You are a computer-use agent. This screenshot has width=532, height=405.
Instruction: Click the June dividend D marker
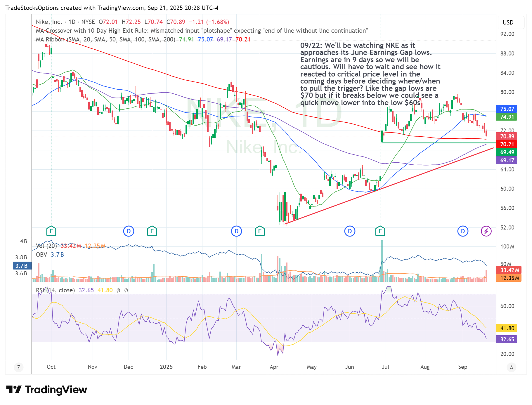(x=350, y=232)
